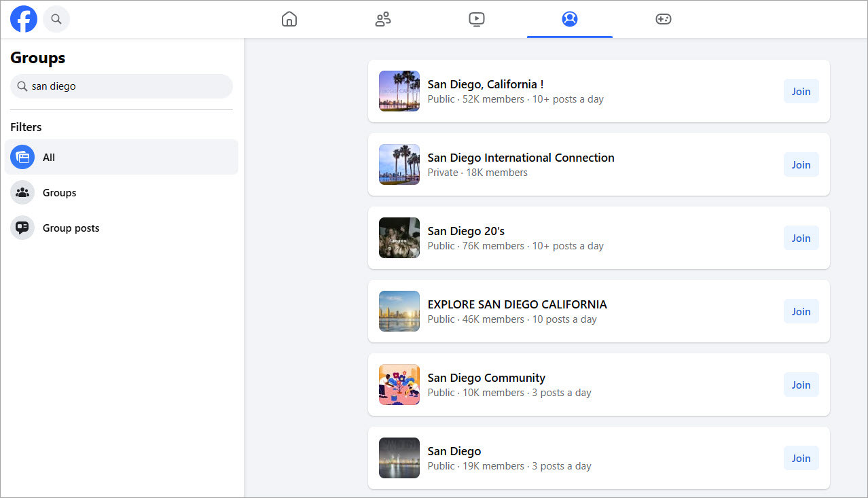
Task: Join EXPLORE SAN DIEGO CALIFORNIA group
Action: (801, 311)
